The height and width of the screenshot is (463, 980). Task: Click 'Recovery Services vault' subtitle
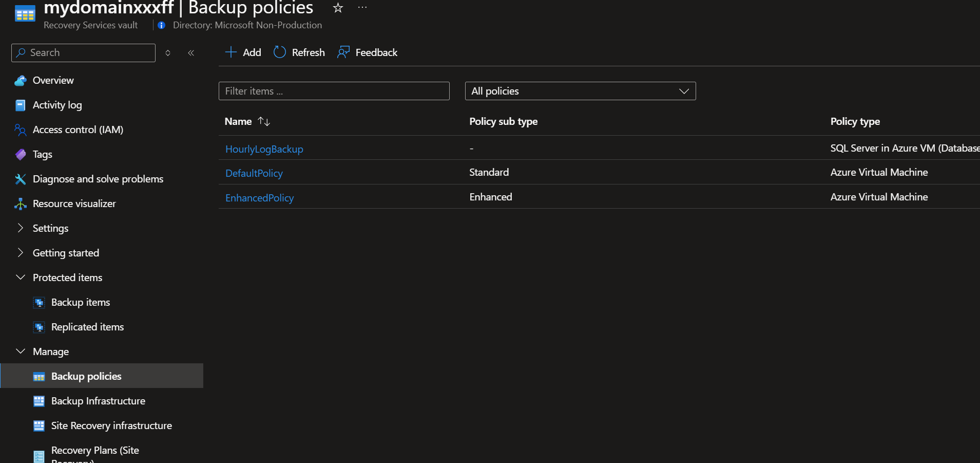(x=91, y=25)
